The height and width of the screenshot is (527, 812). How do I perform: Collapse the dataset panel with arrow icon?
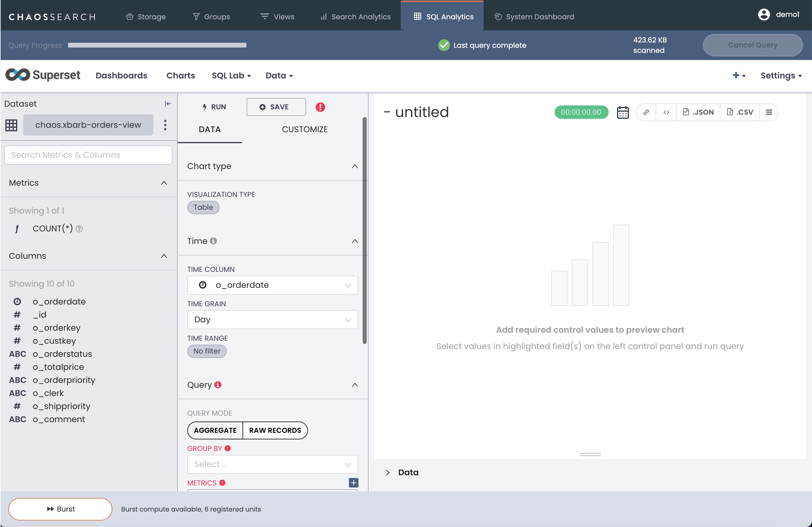pos(168,104)
